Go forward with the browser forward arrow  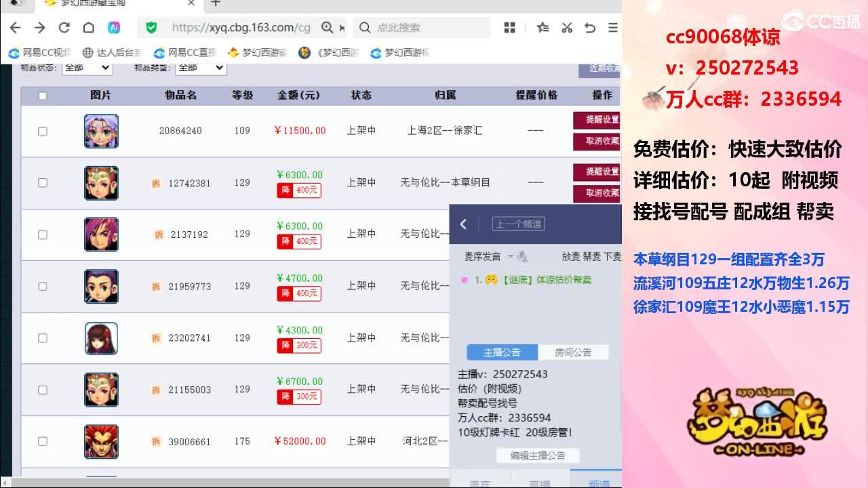[x=40, y=28]
